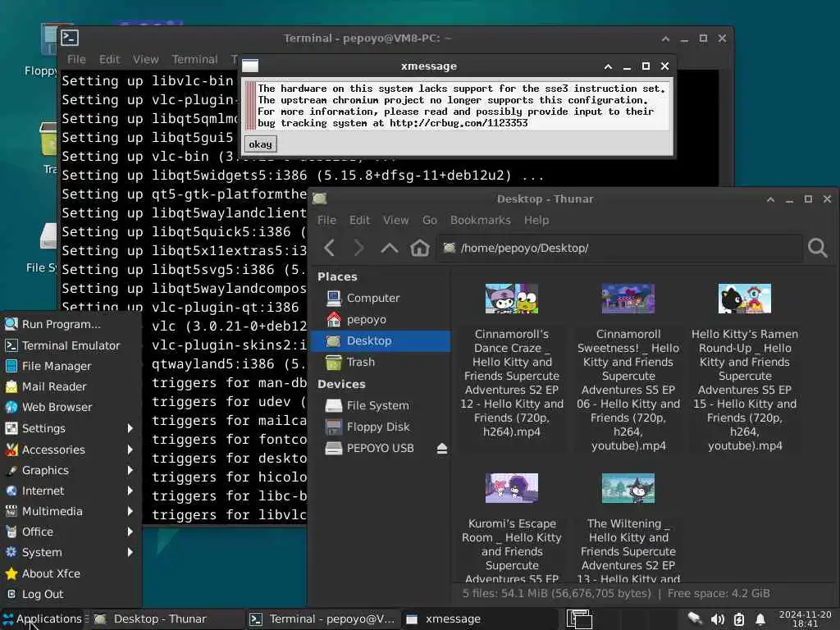Select Desktop in Places sidebar
Viewport: 840px width, 630px height.
pyautogui.click(x=381, y=340)
